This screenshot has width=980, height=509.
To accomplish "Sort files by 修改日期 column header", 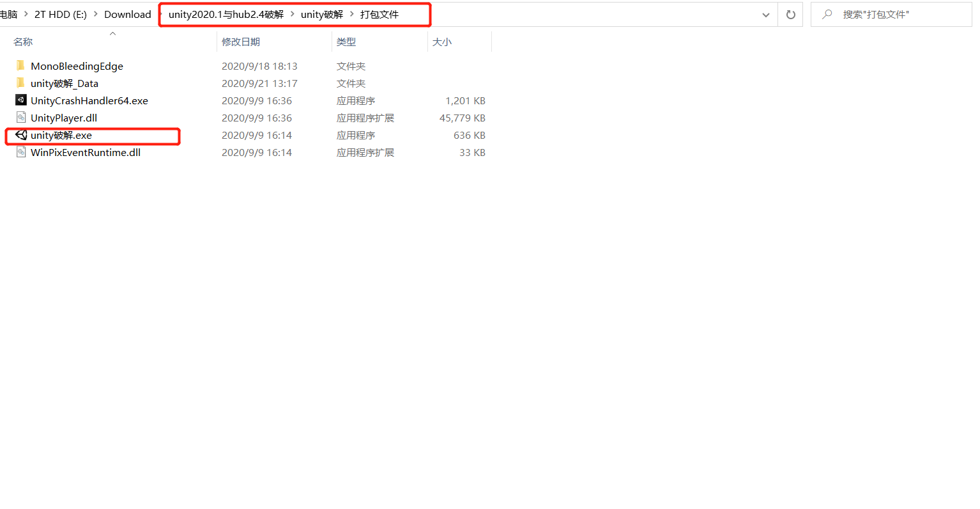I will 241,42.
